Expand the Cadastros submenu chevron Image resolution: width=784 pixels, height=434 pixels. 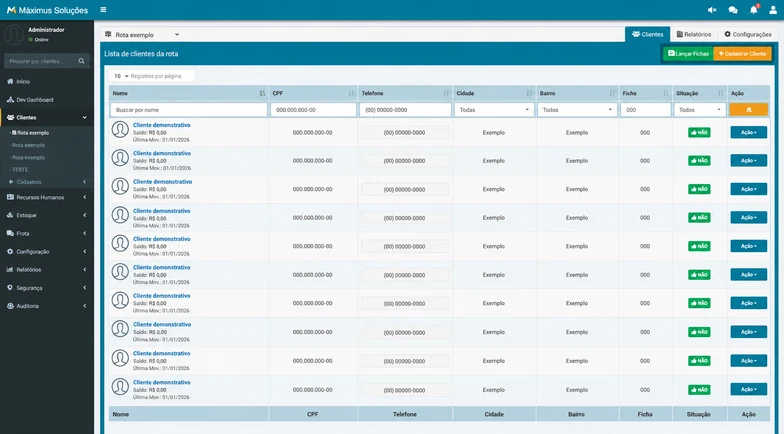84,182
